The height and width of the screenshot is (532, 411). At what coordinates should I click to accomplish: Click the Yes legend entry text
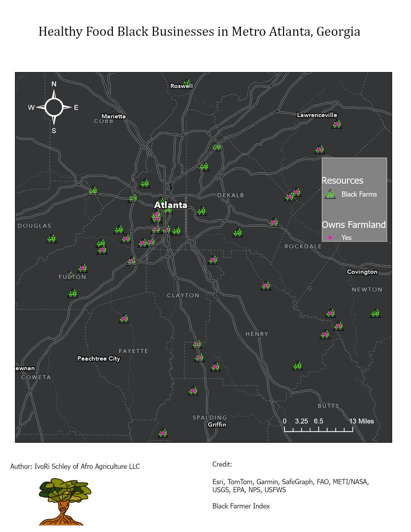[347, 238]
